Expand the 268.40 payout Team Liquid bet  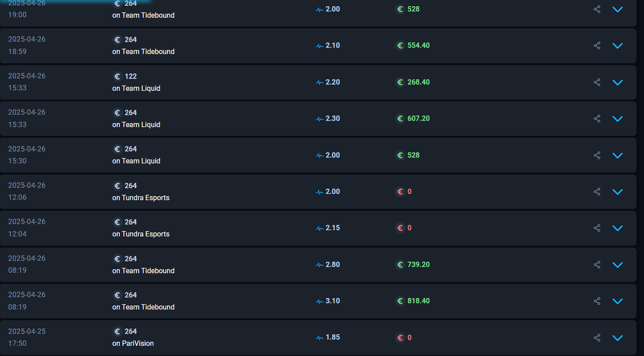pyautogui.click(x=617, y=82)
